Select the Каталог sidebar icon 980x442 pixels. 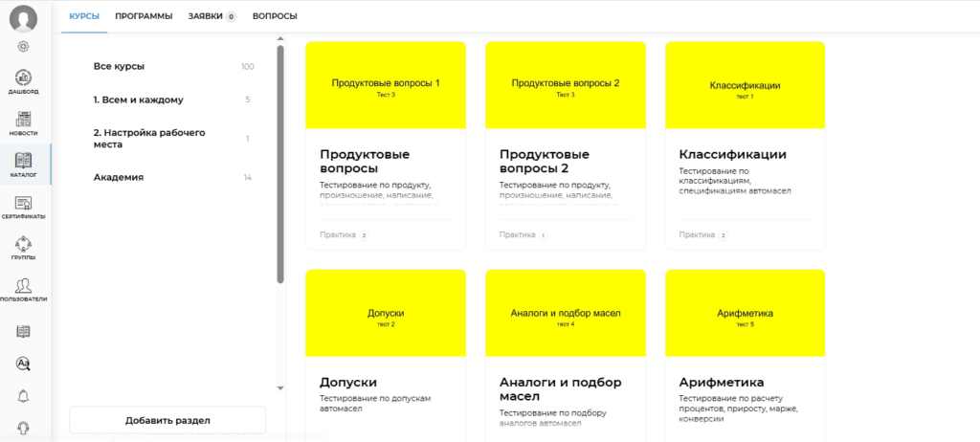(x=23, y=161)
